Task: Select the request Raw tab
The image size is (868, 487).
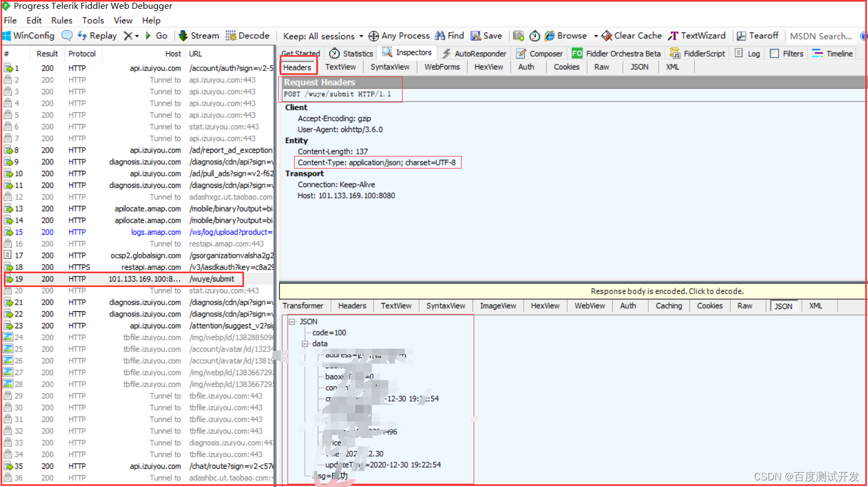Action: [x=602, y=67]
